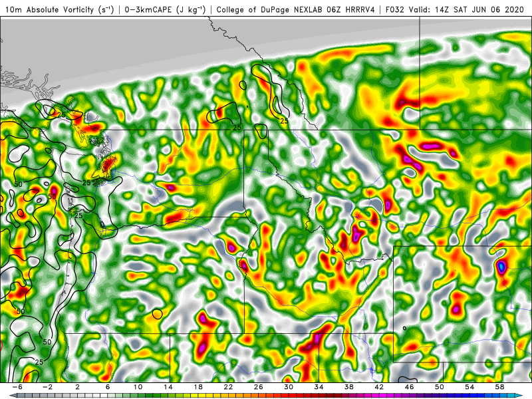Click the gray left arrow end of colorbar
The width and height of the screenshot is (532, 399).
pyautogui.click(x=13, y=396)
